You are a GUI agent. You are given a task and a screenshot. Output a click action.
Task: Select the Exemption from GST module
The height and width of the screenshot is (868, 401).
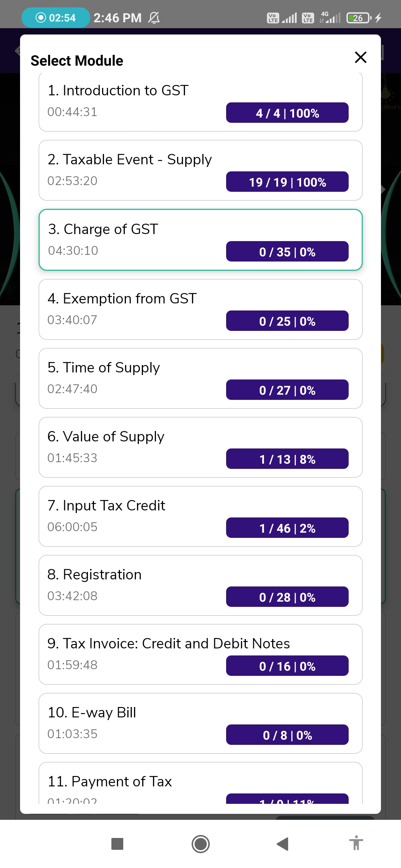[x=200, y=309]
